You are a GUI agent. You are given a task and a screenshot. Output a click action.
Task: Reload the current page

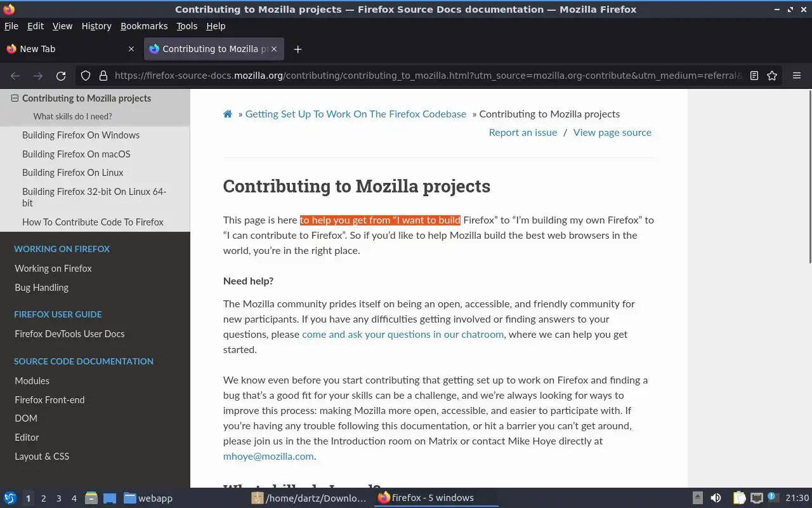pyautogui.click(x=61, y=76)
